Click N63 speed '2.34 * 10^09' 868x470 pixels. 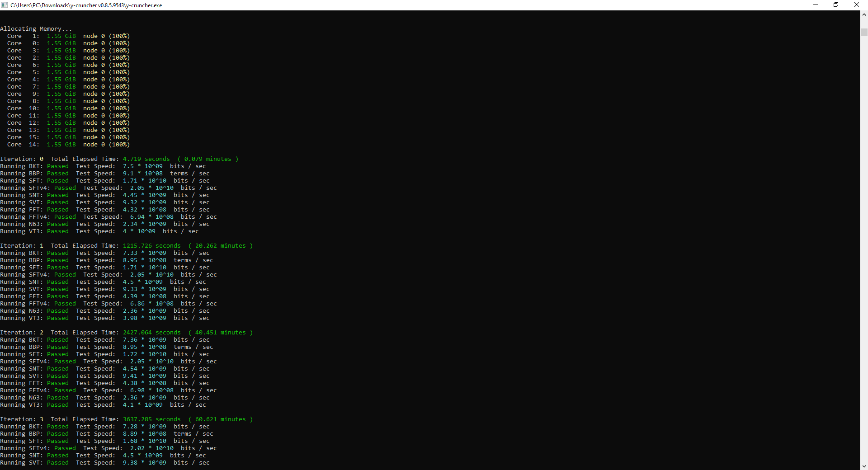(145, 224)
